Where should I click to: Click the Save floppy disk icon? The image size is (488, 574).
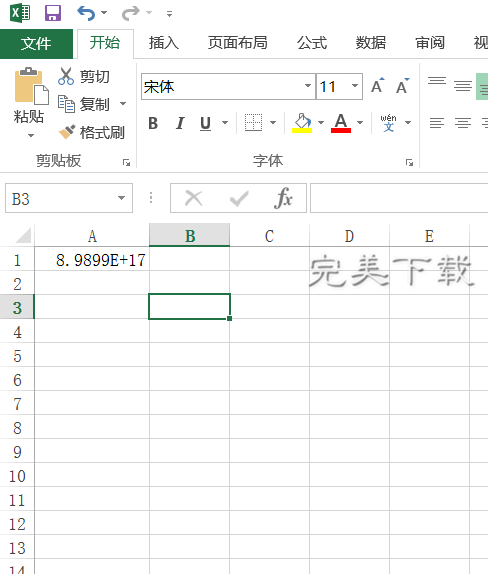click(x=53, y=13)
